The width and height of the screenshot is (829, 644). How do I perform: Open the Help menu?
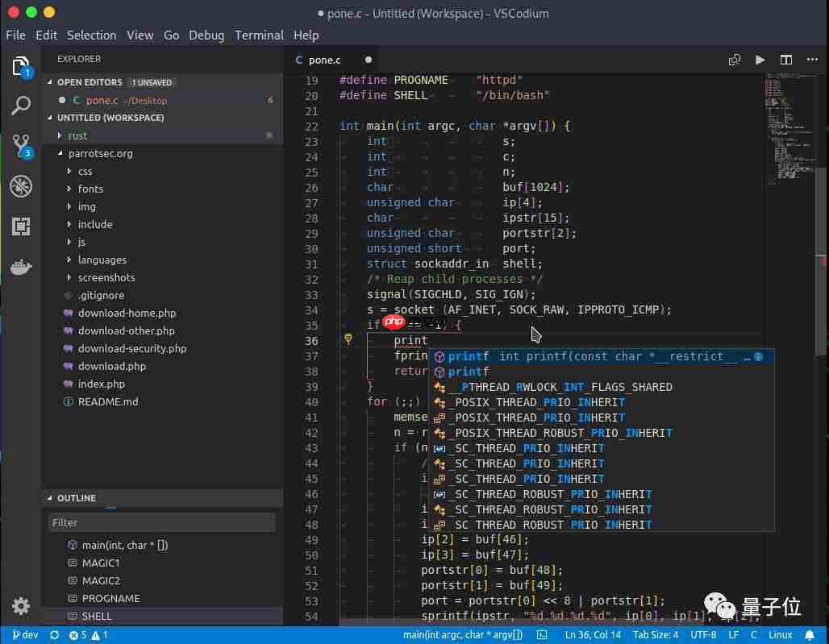click(x=306, y=35)
